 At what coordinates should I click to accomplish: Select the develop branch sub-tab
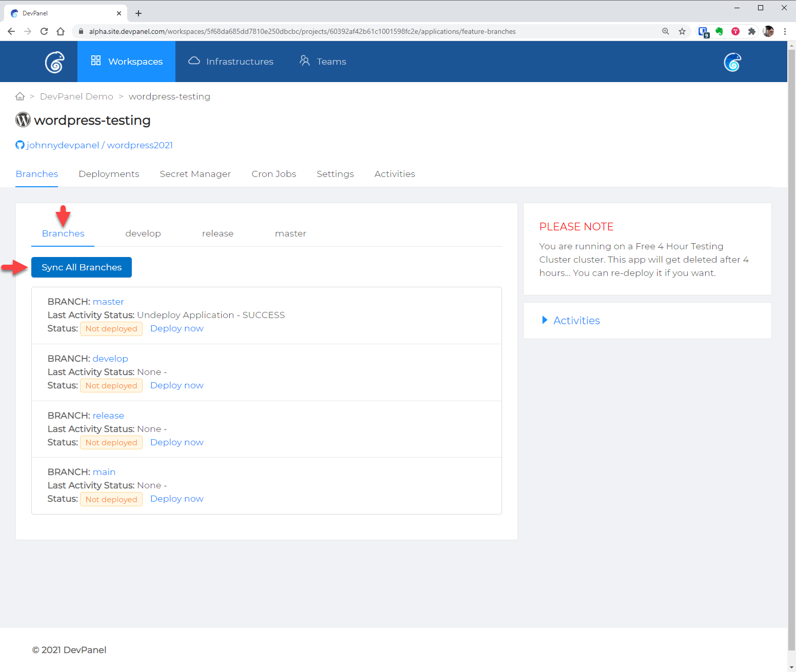[143, 233]
